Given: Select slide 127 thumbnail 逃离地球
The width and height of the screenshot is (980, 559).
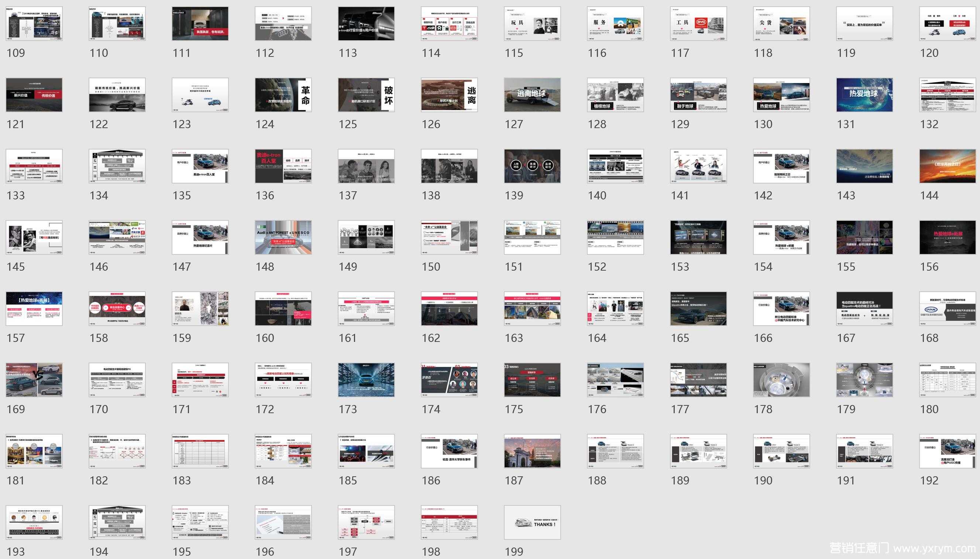Looking at the screenshot, I should point(533,95).
